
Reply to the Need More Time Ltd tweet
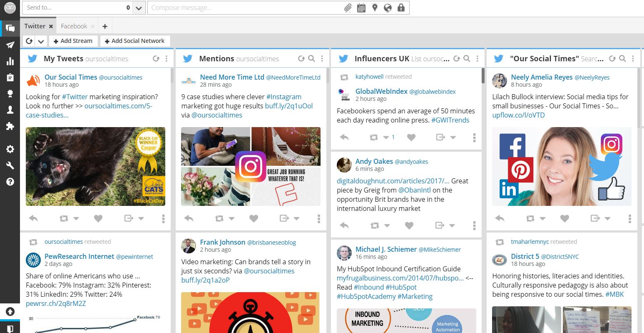click(189, 218)
